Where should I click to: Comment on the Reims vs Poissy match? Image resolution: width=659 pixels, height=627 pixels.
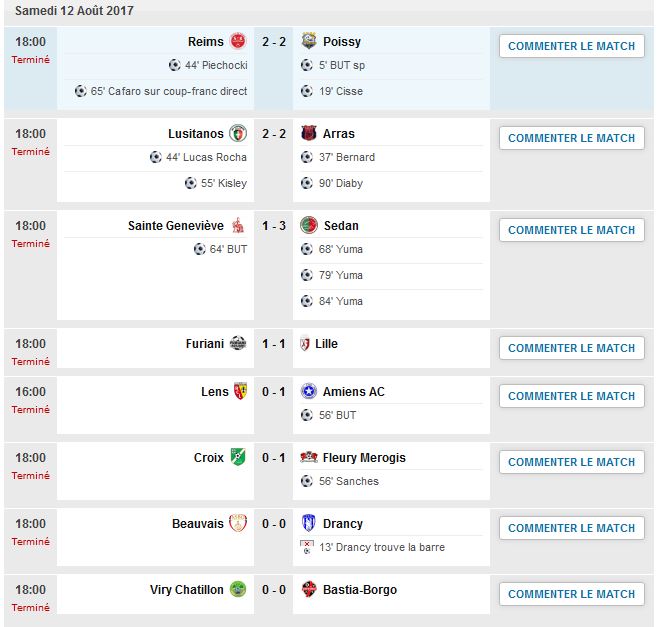point(572,46)
